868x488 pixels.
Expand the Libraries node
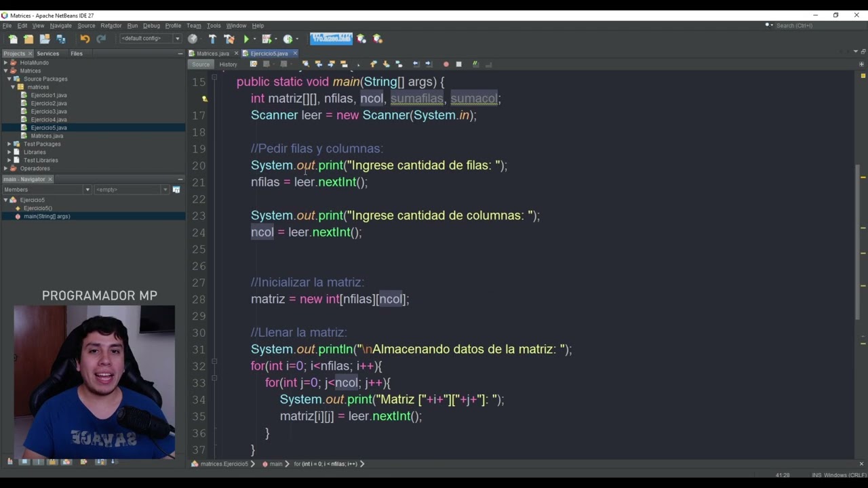9,152
